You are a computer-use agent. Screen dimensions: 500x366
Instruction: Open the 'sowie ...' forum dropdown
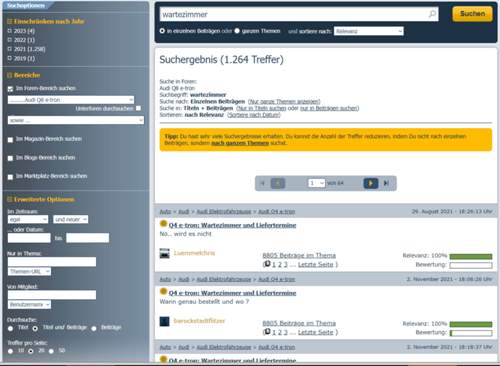tap(76, 120)
